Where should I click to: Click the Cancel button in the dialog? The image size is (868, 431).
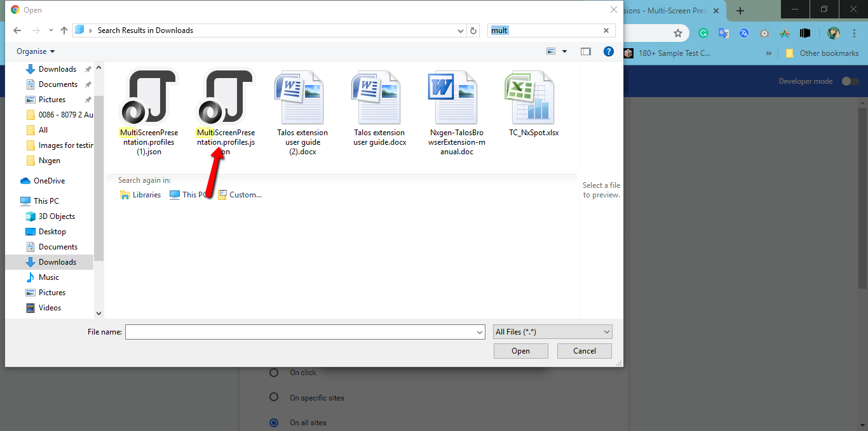click(x=585, y=351)
